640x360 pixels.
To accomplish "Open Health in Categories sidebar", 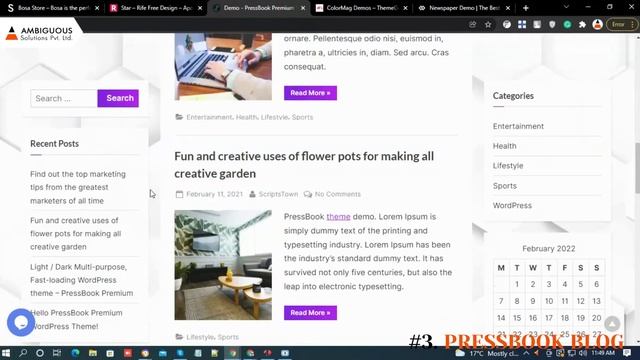I will pos(504,146).
